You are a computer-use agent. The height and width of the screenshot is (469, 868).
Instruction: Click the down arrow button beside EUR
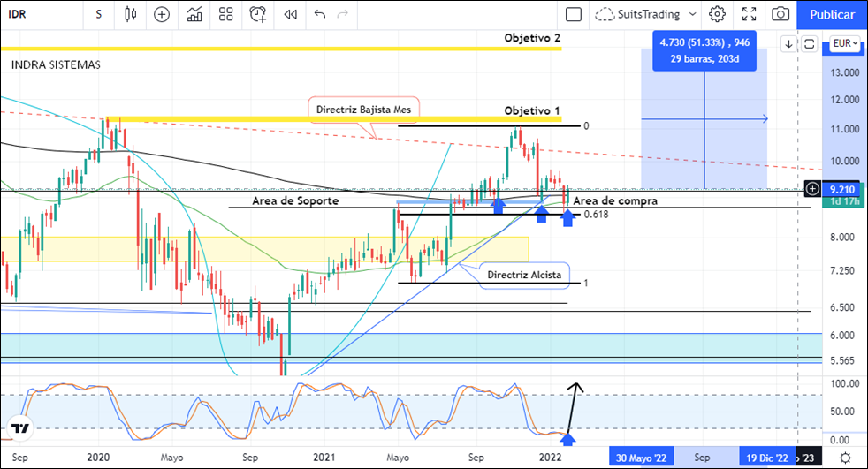pyautogui.click(x=788, y=43)
